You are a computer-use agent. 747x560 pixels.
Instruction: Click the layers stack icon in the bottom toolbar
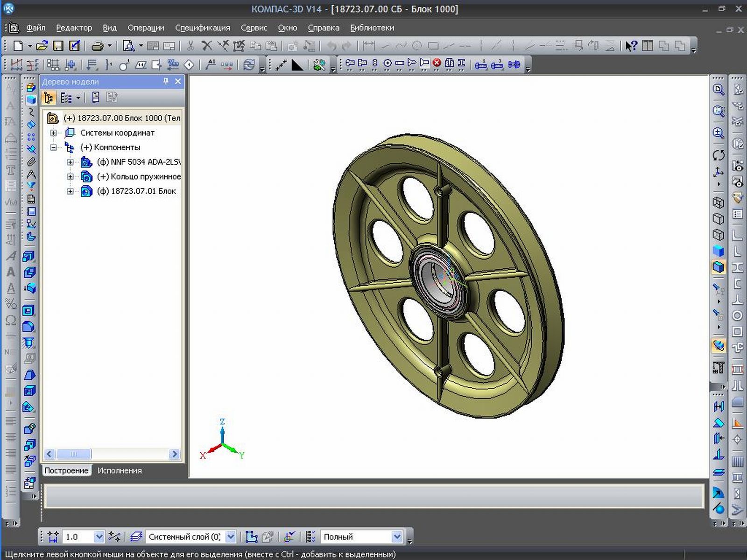click(x=136, y=537)
